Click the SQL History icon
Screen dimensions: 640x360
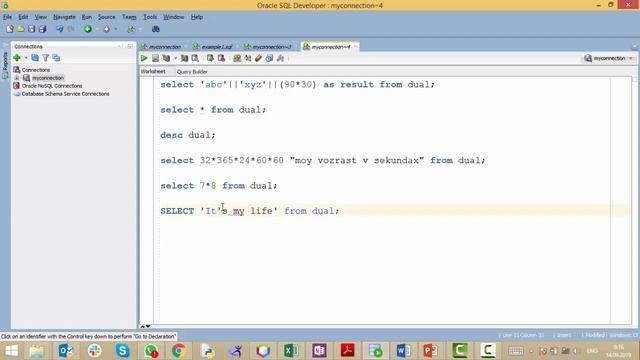point(269,58)
